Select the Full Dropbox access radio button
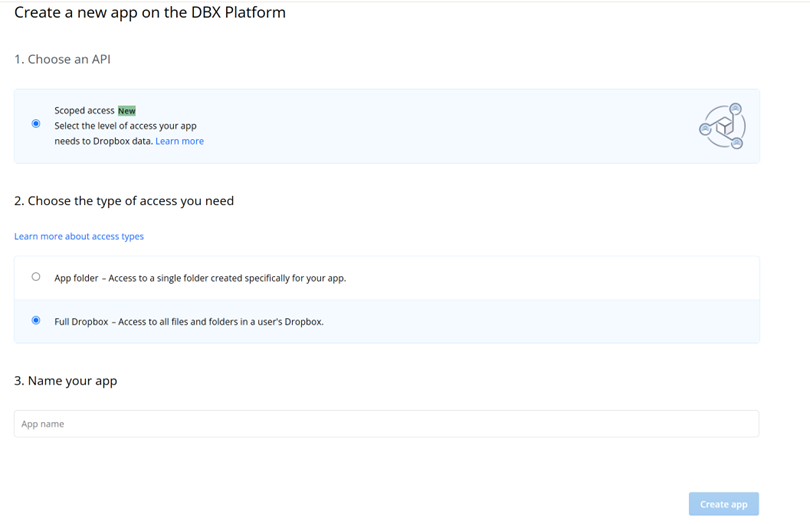The image size is (810, 524). [x=36, y=320]
